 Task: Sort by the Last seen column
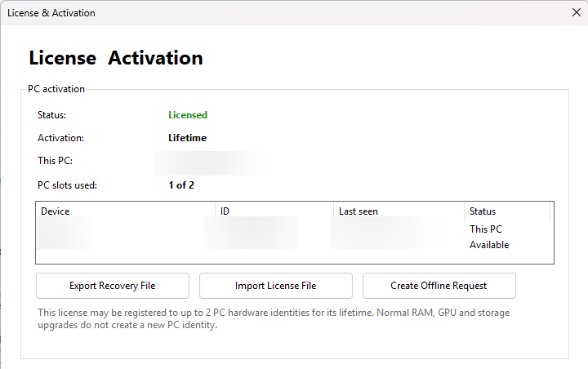click(x=399, y=211)
